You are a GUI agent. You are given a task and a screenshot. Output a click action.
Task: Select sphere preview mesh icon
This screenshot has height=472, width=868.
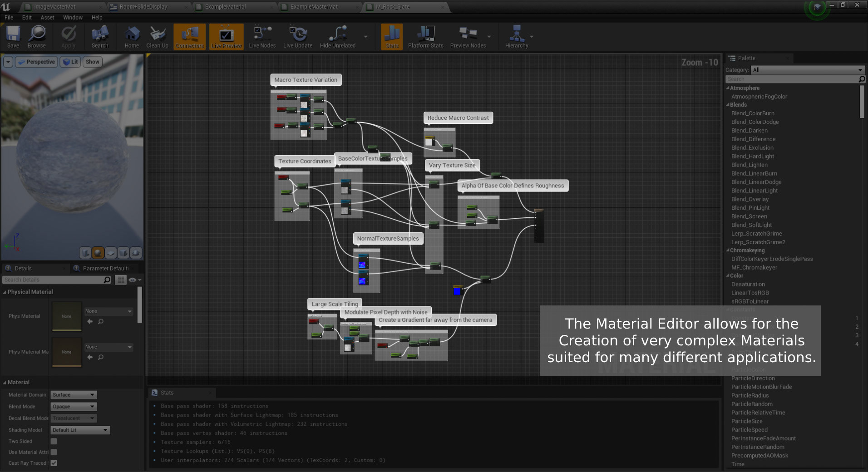coord(98,253)
